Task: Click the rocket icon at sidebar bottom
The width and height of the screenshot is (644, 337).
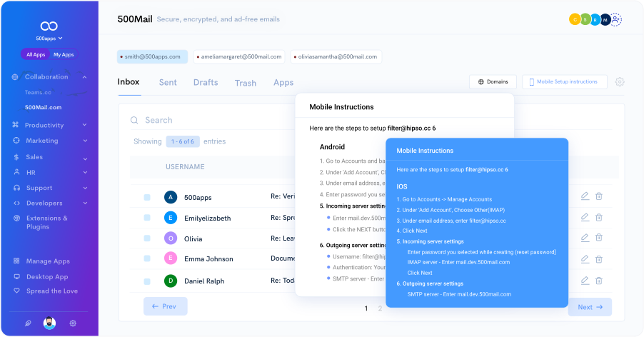Action: [28, 323]
